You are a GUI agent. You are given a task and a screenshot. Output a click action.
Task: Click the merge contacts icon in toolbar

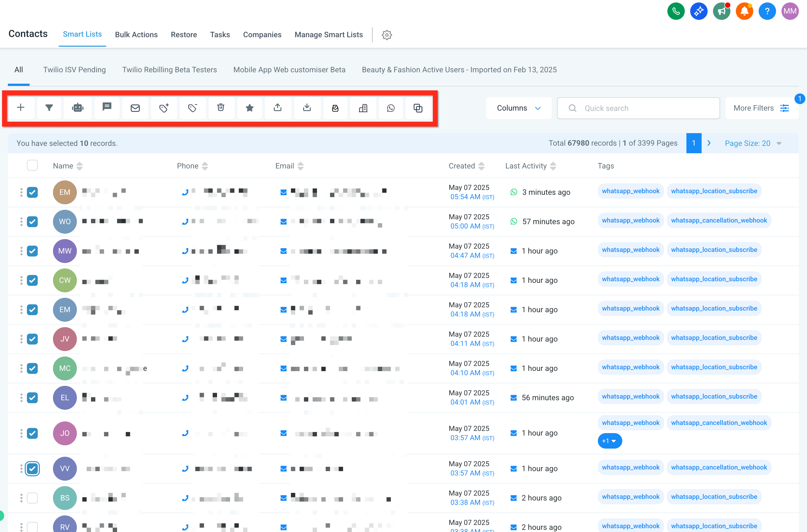pos(418,108)
